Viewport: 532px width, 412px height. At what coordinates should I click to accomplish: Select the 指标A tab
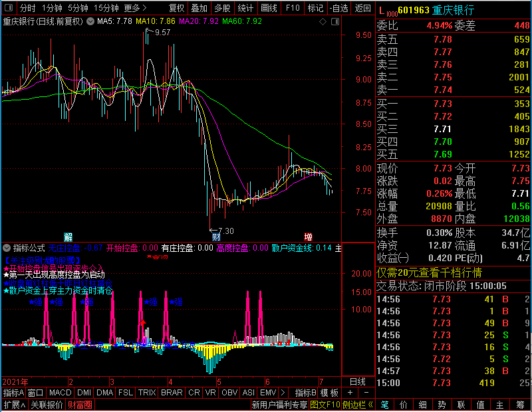13,393
